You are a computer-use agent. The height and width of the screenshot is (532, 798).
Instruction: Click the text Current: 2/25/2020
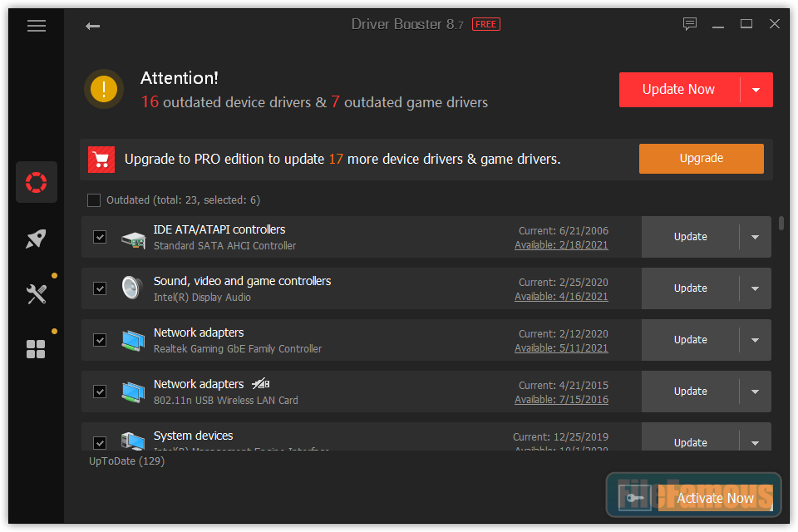click(564, 282)
